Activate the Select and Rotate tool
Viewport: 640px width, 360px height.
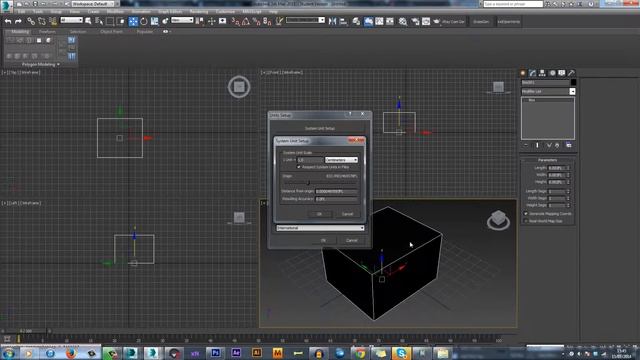click(x=144, y=21)
